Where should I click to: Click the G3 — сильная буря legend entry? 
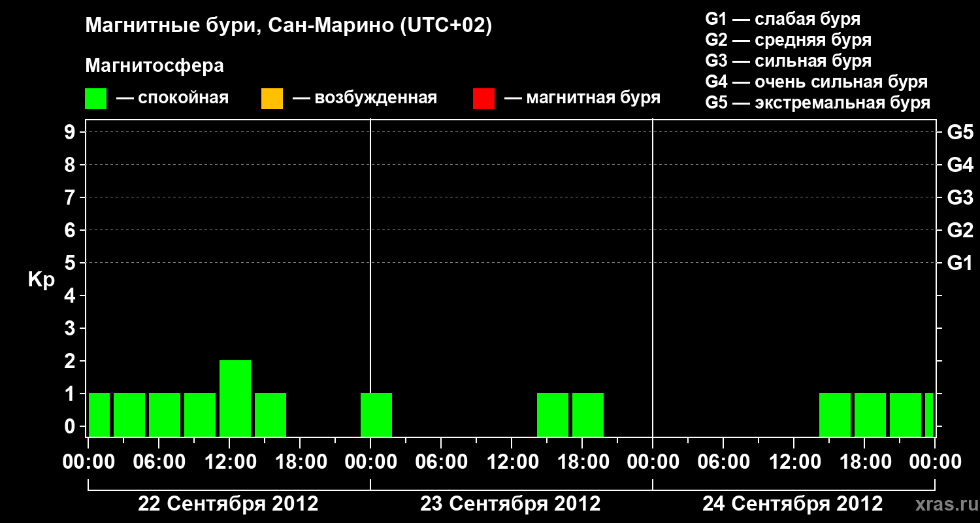(789, 61)
